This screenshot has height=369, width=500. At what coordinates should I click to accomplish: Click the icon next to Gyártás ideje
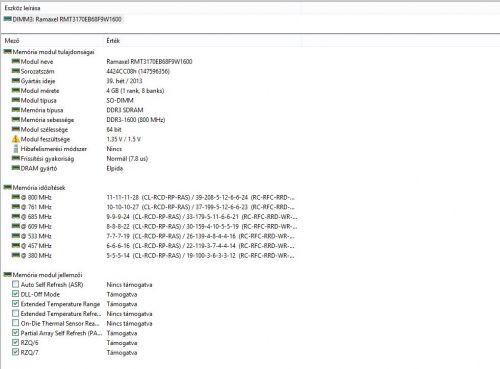[16, 81]
